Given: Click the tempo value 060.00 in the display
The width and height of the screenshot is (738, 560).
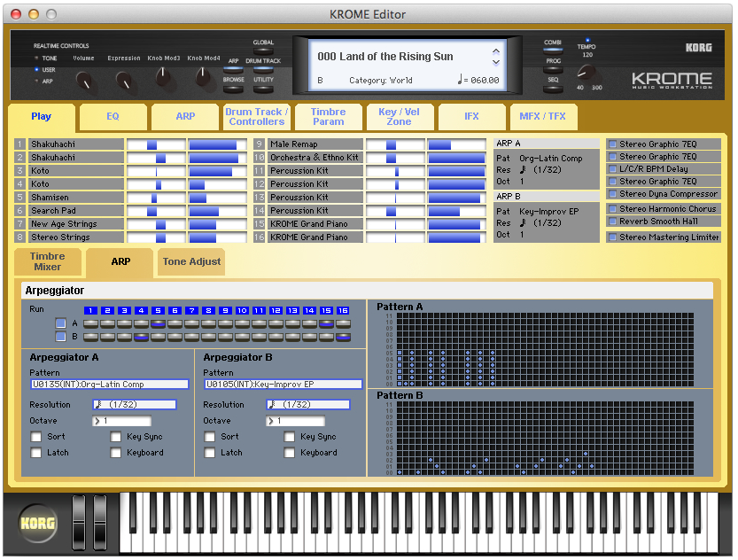Looking at the screenshot, I should tap(485, 81).
